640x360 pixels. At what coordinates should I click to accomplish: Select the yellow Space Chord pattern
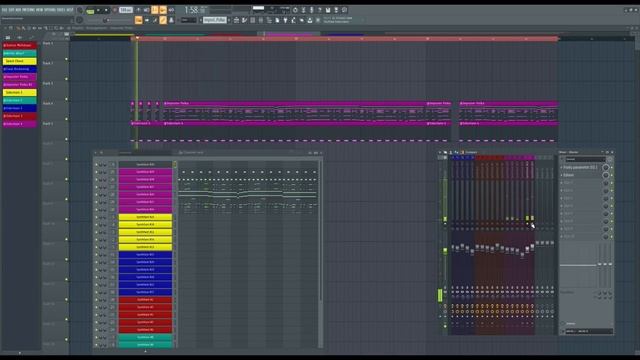(x=20, y=61)
